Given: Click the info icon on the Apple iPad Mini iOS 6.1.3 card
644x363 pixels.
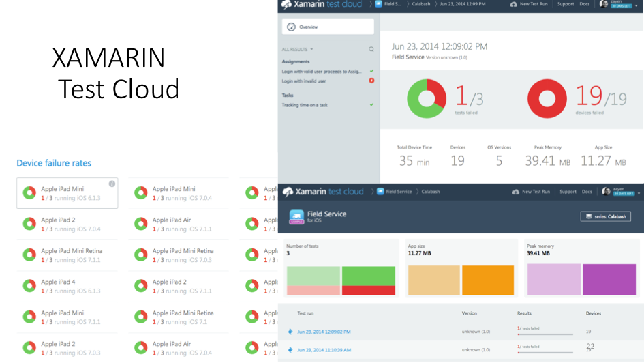Looking at the screenshot, I should pos(112,184).
